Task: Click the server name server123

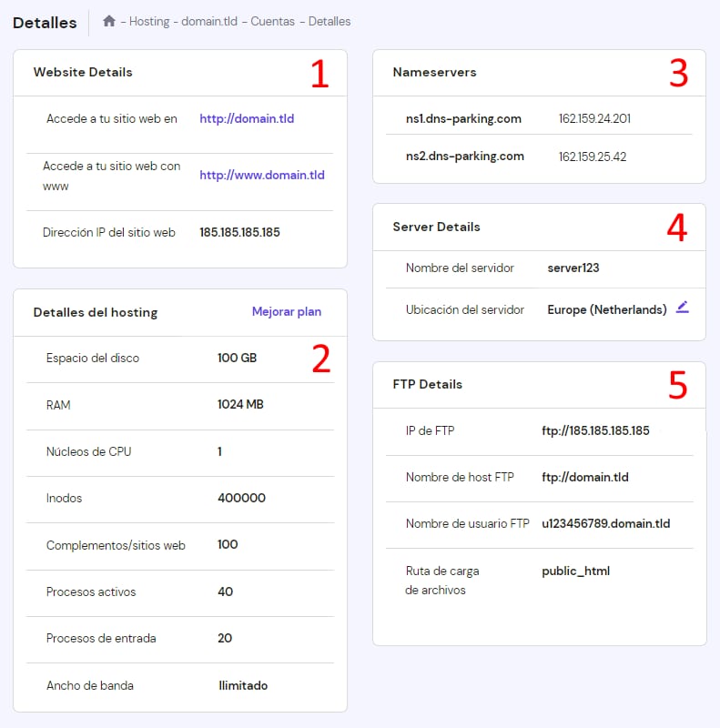Action: pos(573,268)
